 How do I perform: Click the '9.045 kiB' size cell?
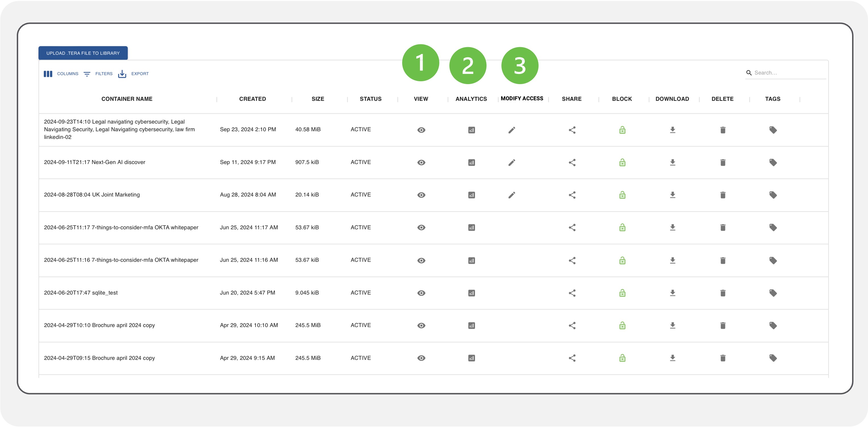click(x=307, y=293)
